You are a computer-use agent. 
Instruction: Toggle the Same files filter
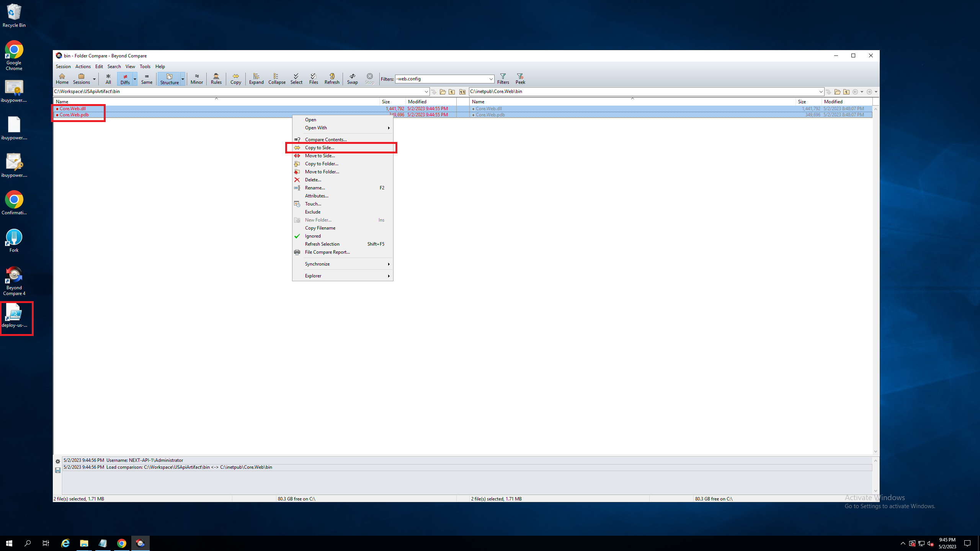pos(147,78)
